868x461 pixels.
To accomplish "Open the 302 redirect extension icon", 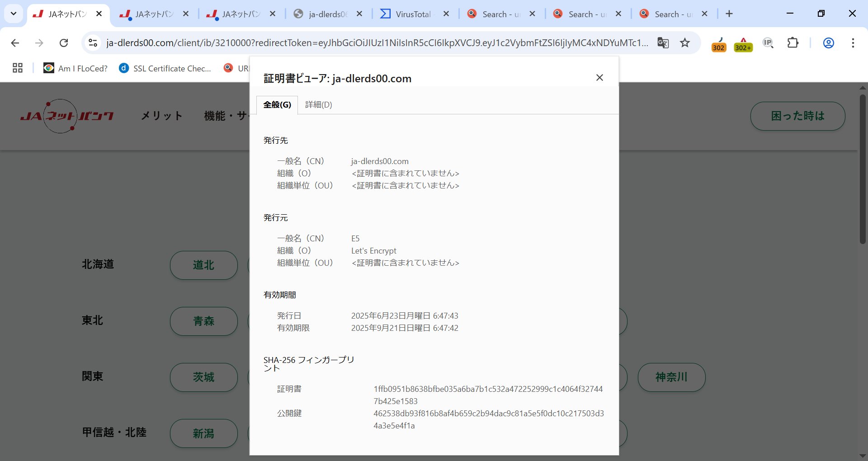I will (x=719, y=44).
